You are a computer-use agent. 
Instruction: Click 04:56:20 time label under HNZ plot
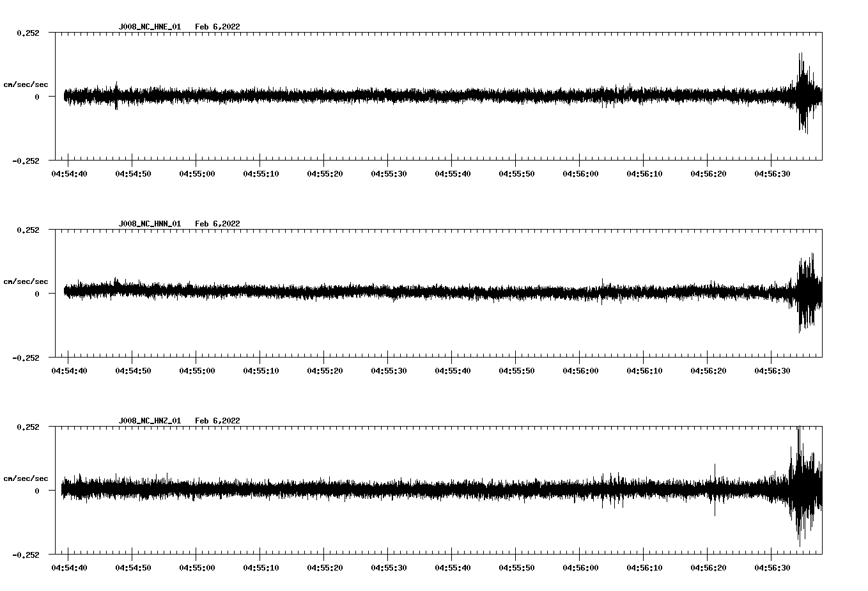708,568
